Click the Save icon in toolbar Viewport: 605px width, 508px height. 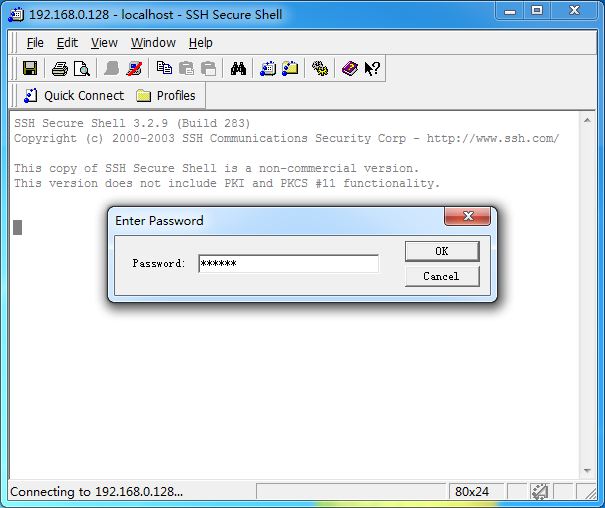click(30, 69)
